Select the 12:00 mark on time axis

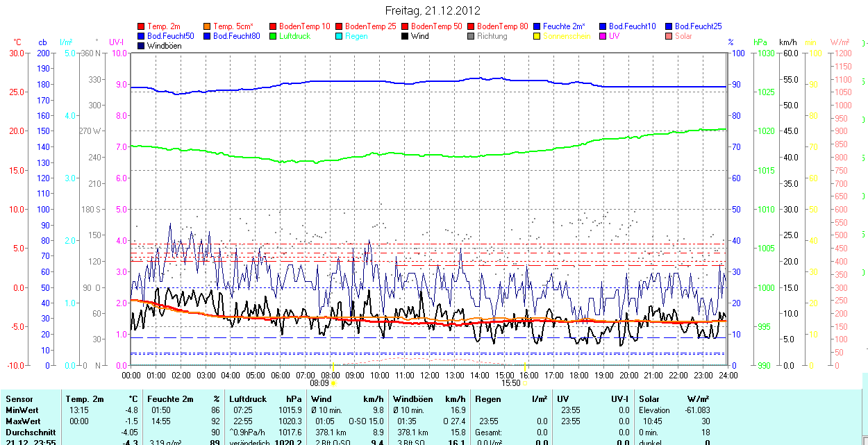click(429, 375)
